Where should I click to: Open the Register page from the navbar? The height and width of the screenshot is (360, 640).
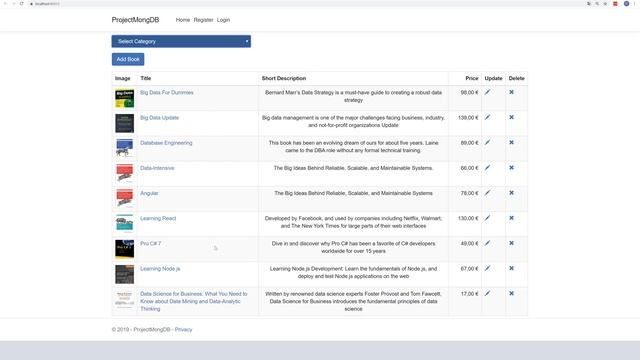(203, 20)
